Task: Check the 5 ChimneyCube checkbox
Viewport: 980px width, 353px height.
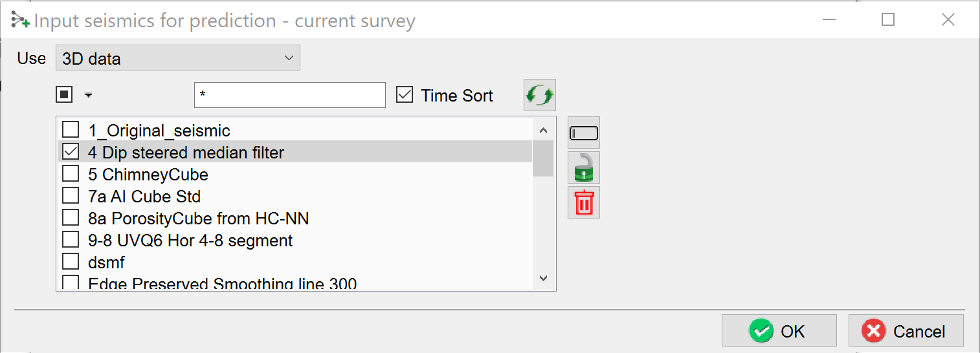Action: pos(71,175)
